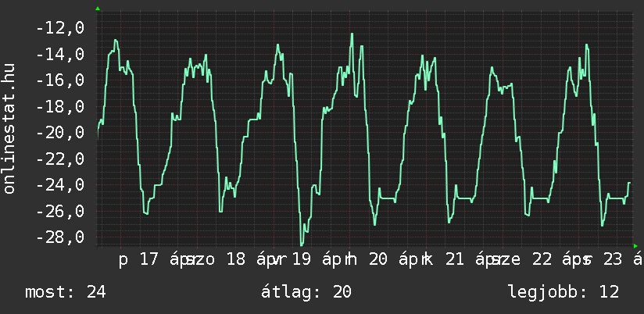Select the -16,0 y-axis label
The image size is (644, 314).
pyautogui.click(x=60, y=80)
